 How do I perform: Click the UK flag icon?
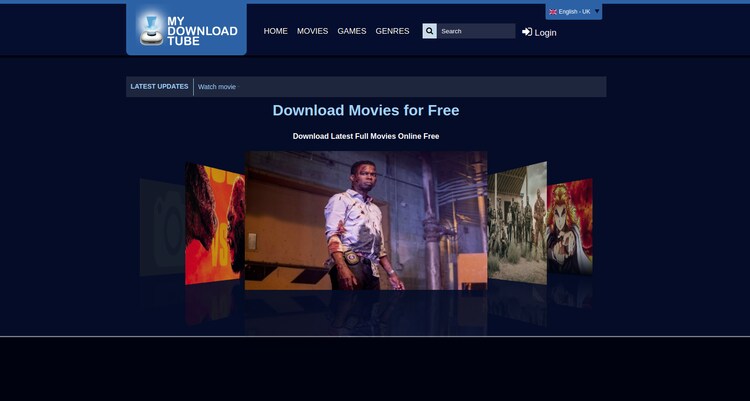click(x=553, y=12)
